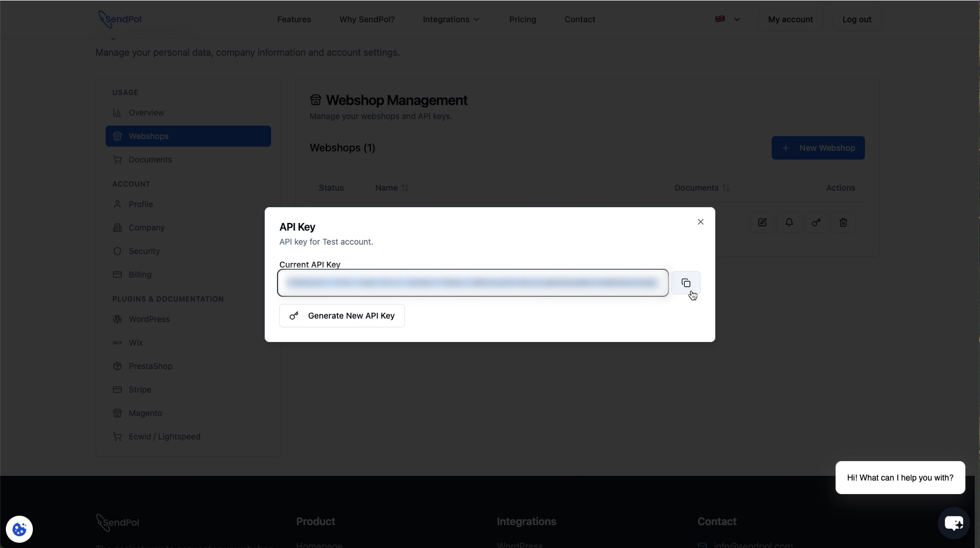
Task: Click the Security shield icon
Action: 117,251
